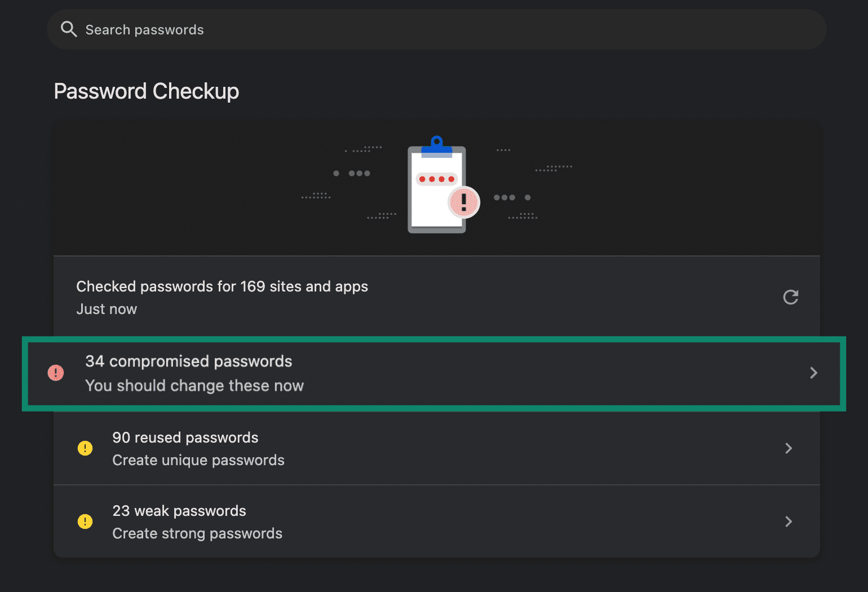Click the search magnifier icon

click(69, 29)
